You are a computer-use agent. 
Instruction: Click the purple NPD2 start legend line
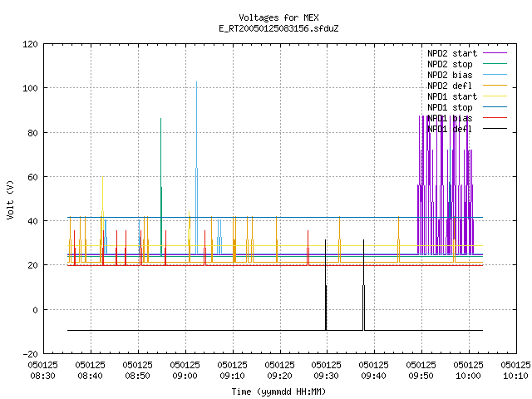tap(495, 53)
